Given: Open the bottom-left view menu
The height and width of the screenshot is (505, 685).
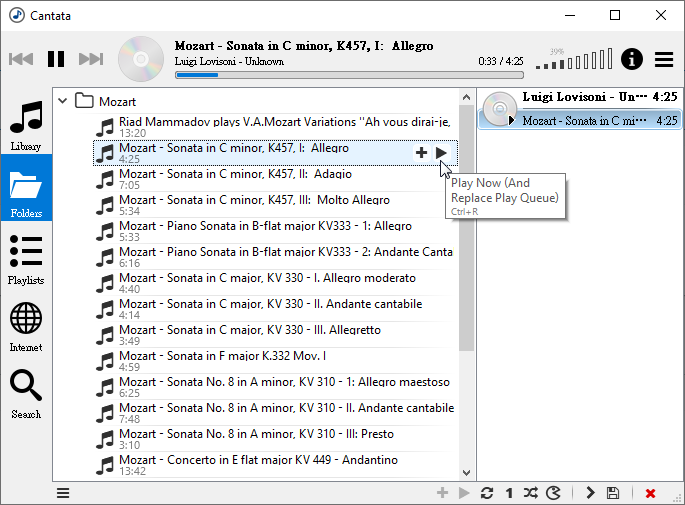Looking at the screenshot, I should 63,493.
